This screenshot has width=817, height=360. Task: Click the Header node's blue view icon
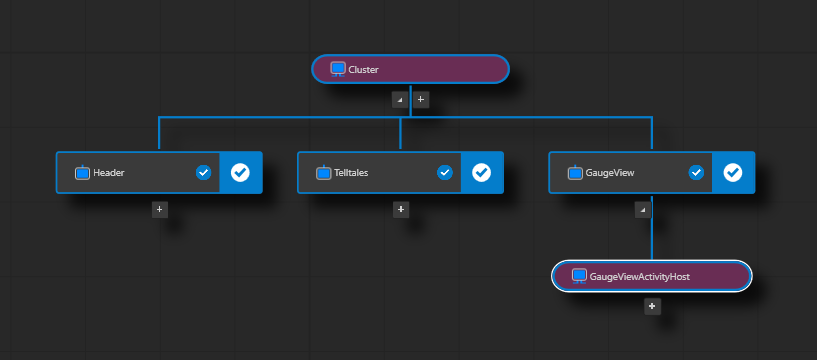tap(82, 172)
